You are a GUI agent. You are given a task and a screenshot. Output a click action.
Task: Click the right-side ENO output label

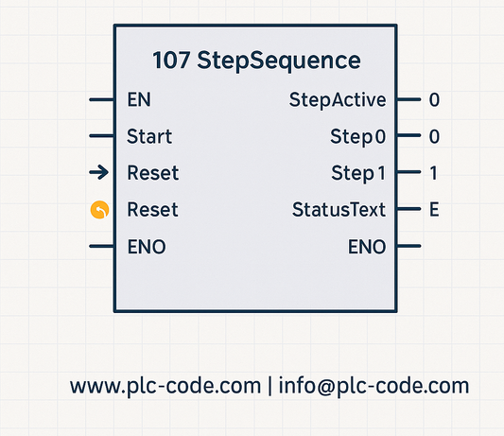point(367,247)
